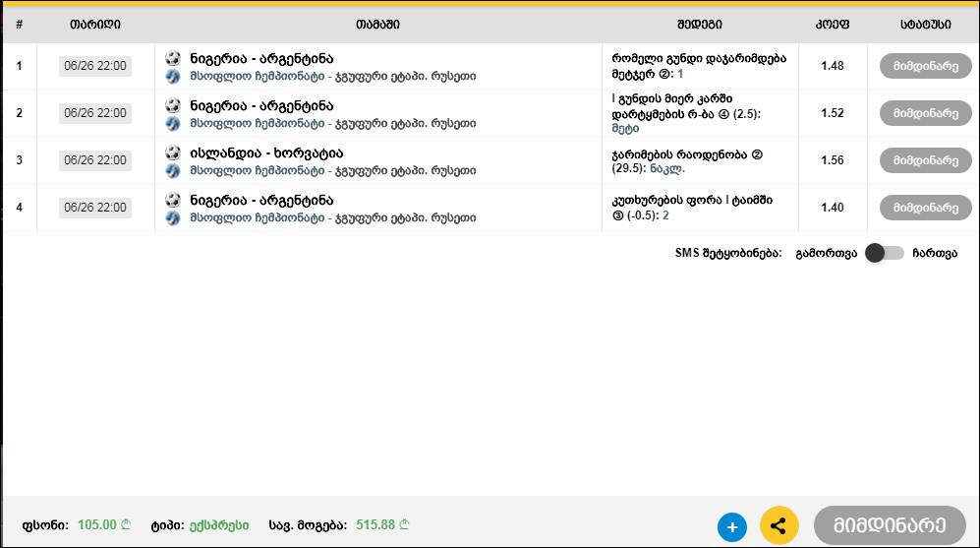Toggle the SMS შეტყობინება switch

(x=885, y=253)
